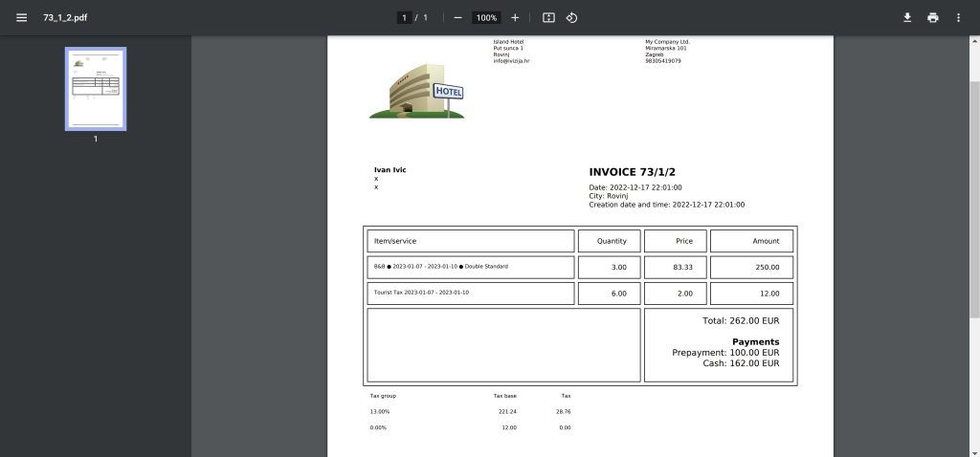This screenshot has width=980, height=457.
Task: Open the three-dot more actions menu
Action: point(958,17)
